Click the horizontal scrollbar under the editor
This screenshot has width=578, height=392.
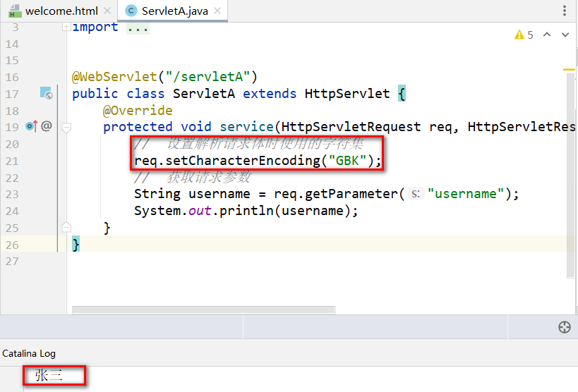coord(203,309)
